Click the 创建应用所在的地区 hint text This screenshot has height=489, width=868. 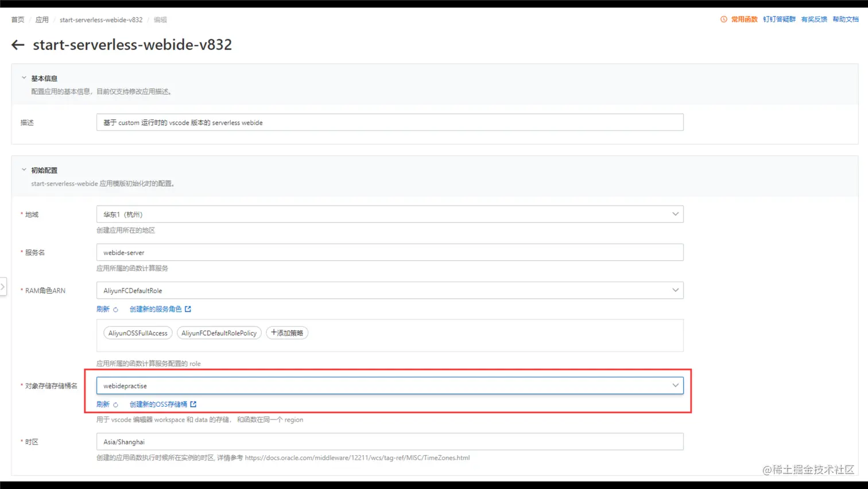(126, 230)
